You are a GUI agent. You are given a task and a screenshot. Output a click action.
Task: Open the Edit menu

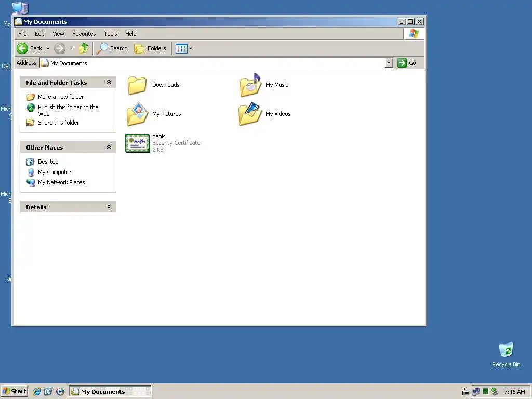tap(39, 34)
